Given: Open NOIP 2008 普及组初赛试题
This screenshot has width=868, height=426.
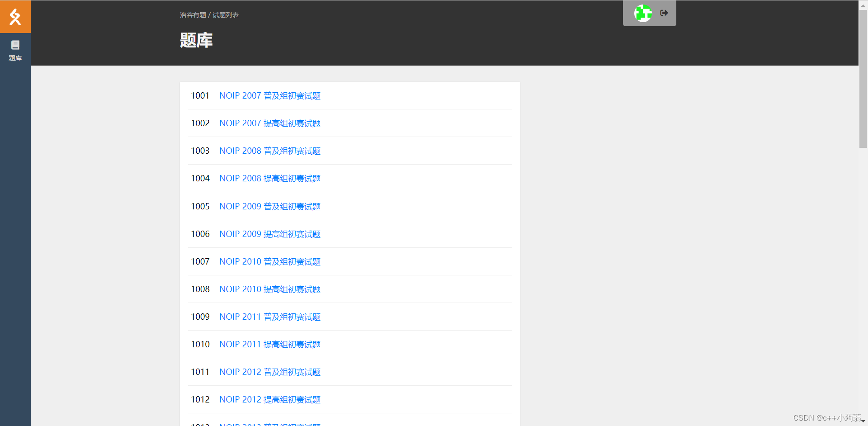Looking at the screenshot, I should click(x=270, y=151).
